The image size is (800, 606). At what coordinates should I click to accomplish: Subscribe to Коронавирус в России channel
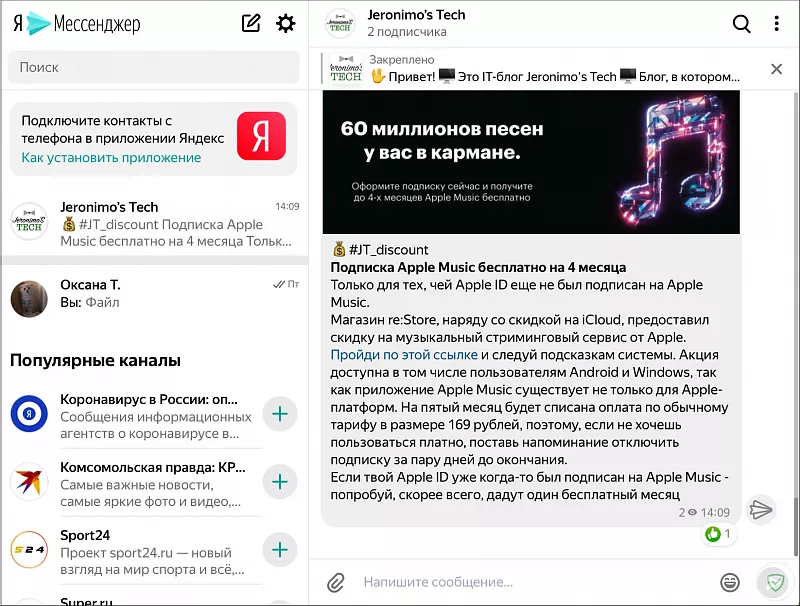click(280, 414)
